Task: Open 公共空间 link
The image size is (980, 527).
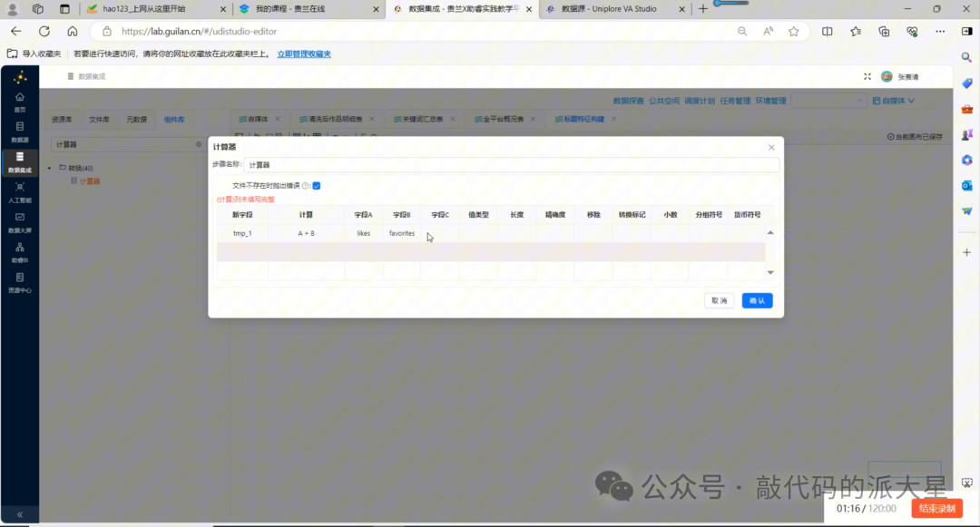Action: (663, 101)
